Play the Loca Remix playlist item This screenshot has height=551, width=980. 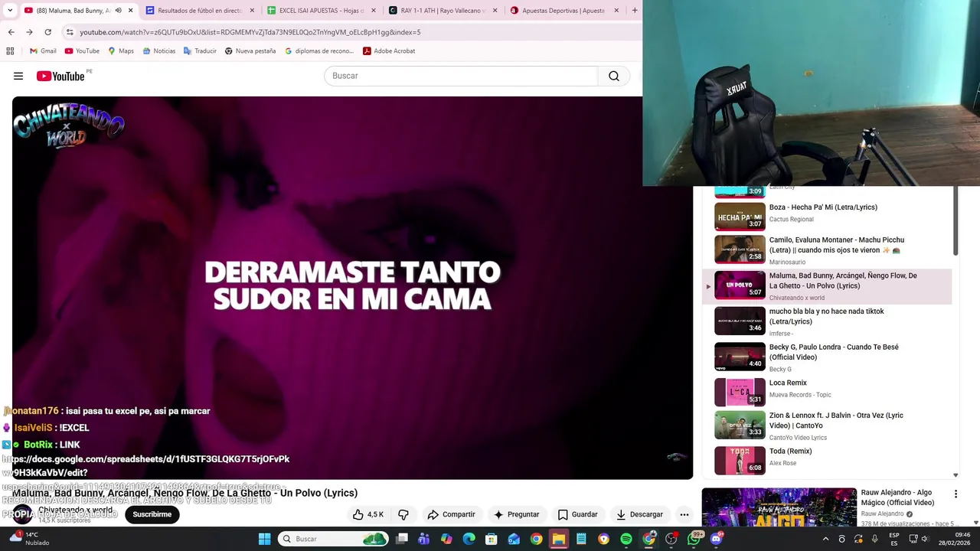(x=827, y=392)
